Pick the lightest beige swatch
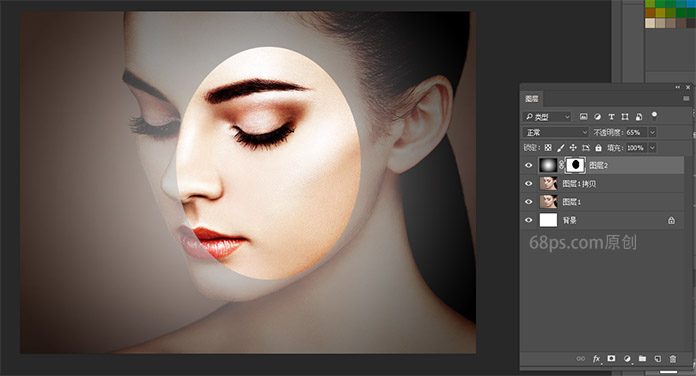 (x=650, y=23)
